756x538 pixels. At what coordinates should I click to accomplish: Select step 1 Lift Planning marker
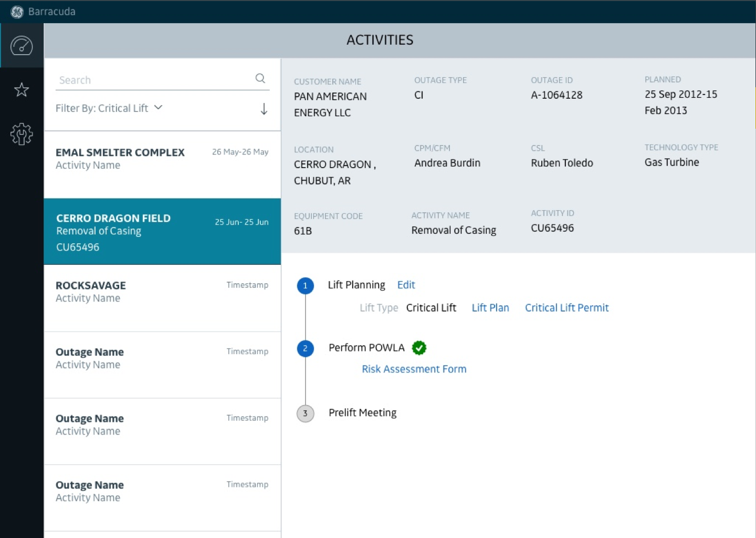click(x=305, y=286)
